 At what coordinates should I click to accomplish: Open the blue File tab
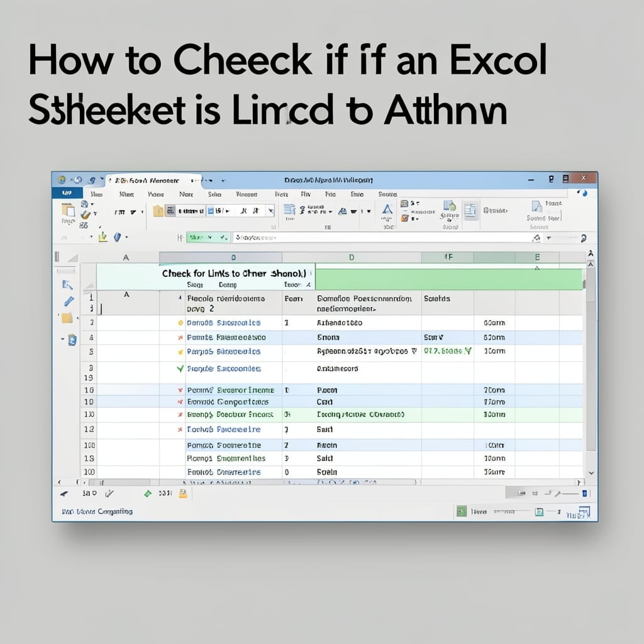[67, 193]
